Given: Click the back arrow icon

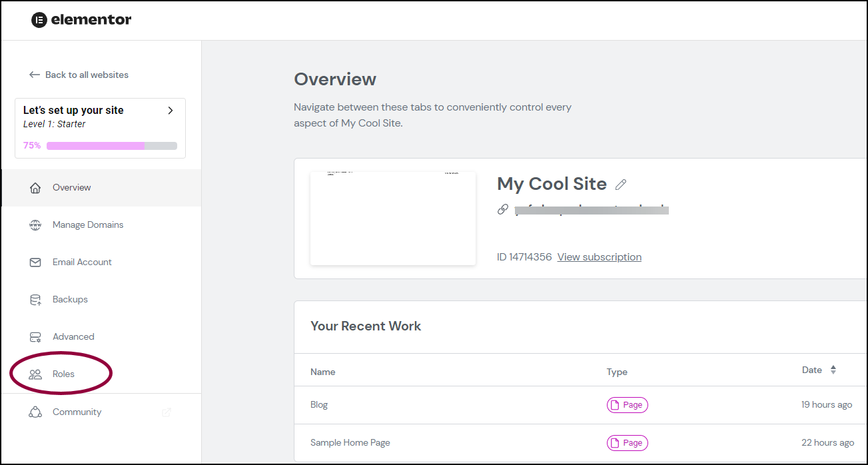Looking at the screenshot, I should (x=35, y=75).
